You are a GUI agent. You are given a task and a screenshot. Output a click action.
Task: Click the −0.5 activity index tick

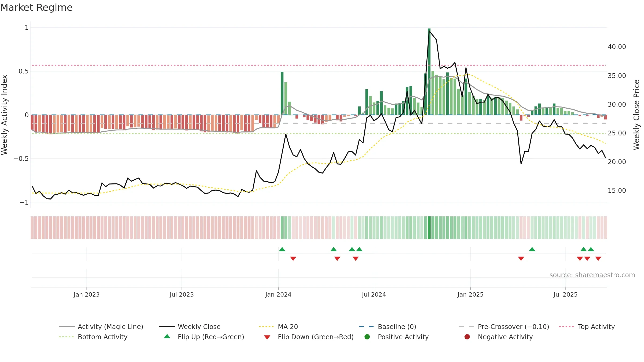[x=21, y=159]
